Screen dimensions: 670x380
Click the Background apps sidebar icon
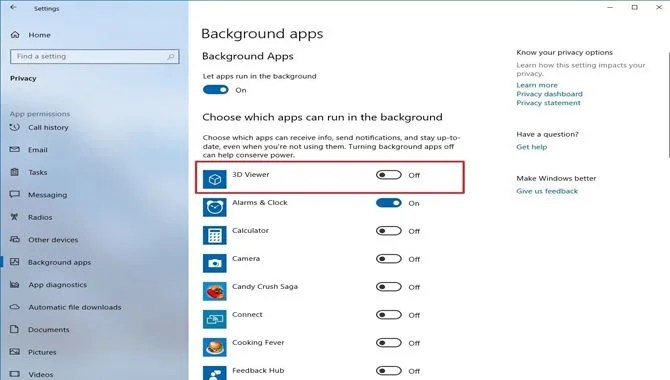15,262
